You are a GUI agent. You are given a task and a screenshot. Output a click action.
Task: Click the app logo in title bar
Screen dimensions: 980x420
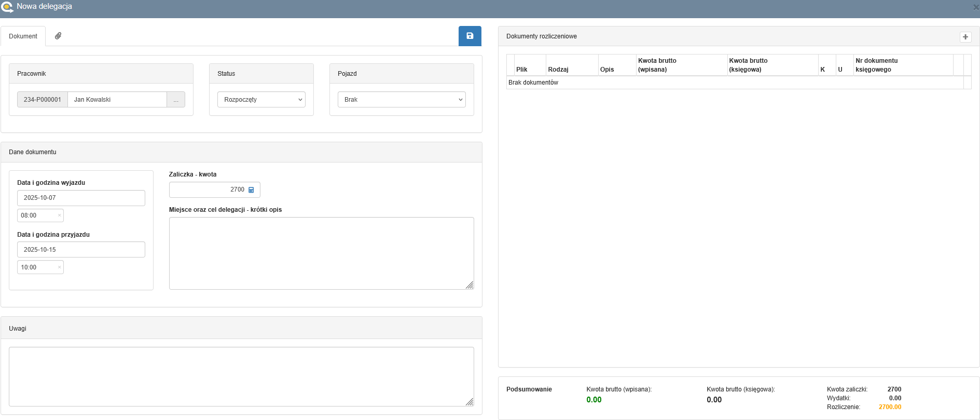[7, 7]
